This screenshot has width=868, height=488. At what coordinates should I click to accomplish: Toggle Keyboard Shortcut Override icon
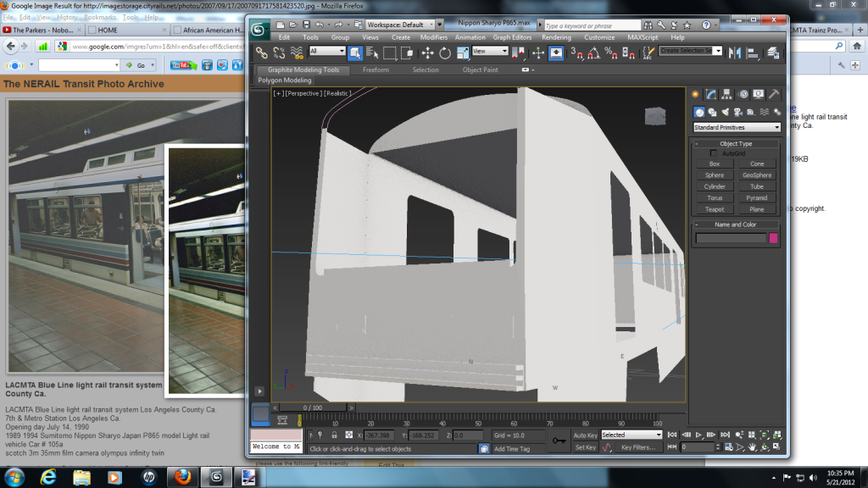coord(556,53)
